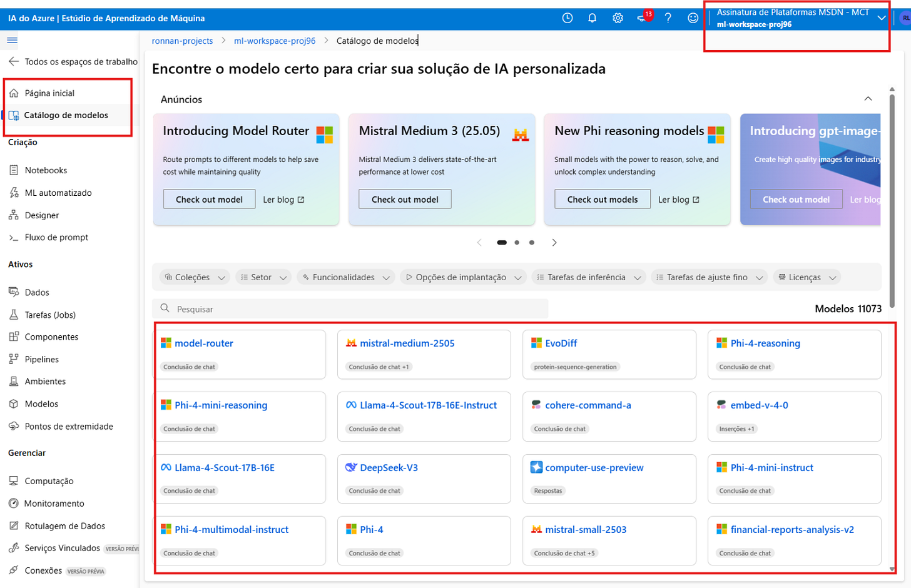
Task: Open the cohere-command-a model card
Action: 609,417
